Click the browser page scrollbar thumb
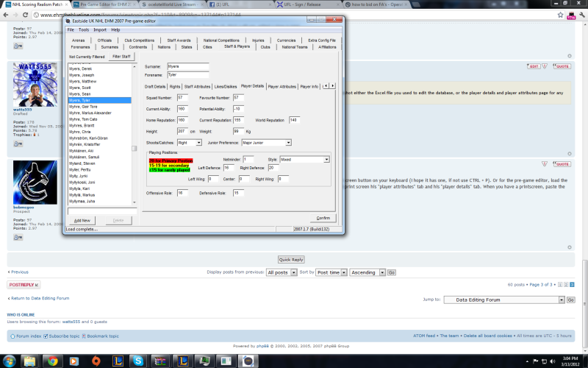Viewport: 588px width, 368px height. (585, 304)
